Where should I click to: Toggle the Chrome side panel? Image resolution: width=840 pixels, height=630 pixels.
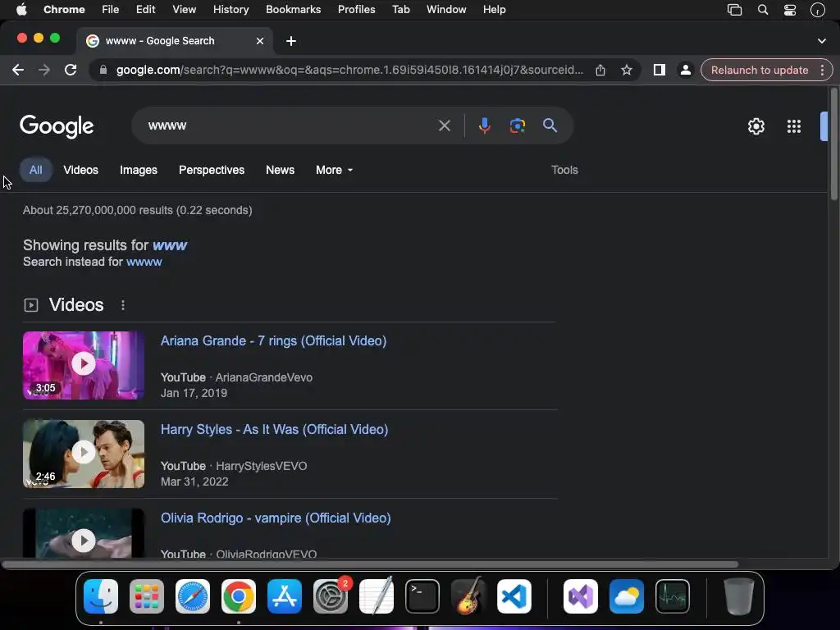660,71
